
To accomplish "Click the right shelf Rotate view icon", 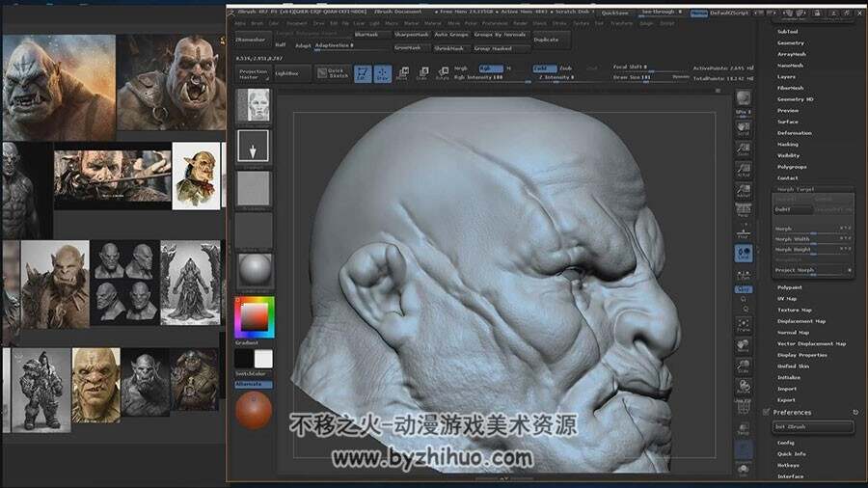I will point(744,387).
